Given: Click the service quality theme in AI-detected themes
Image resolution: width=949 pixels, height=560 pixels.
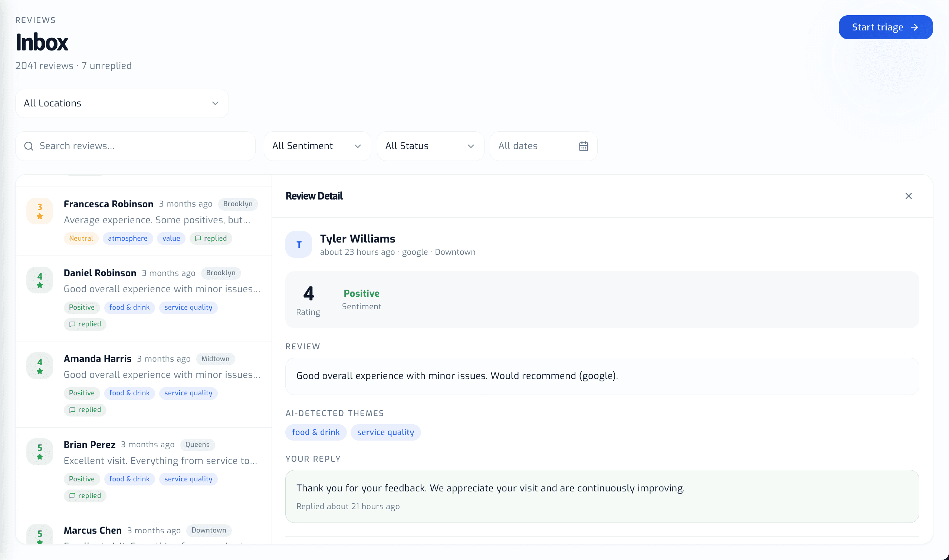Looking at the screenshot, I should coord(385,432).
